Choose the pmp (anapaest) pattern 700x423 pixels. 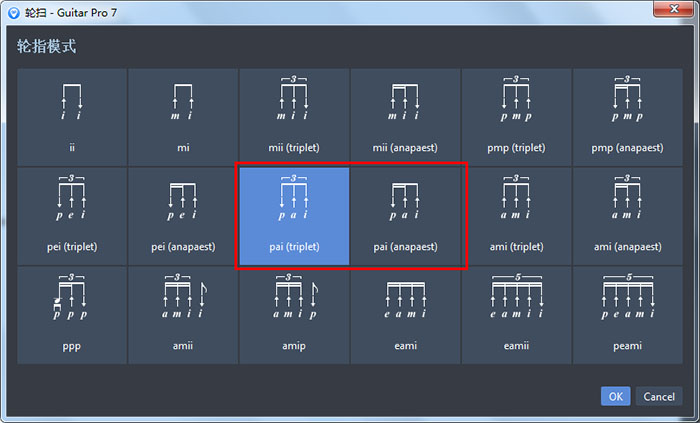click(628, 116)
